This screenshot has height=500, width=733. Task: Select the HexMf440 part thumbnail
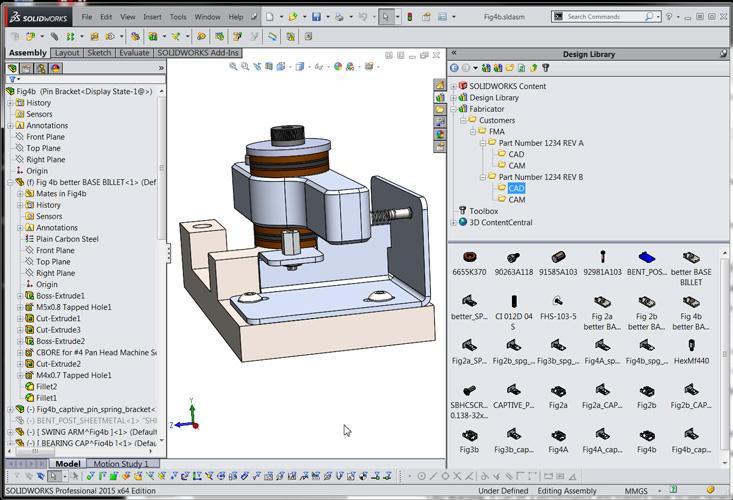(691, 352)
